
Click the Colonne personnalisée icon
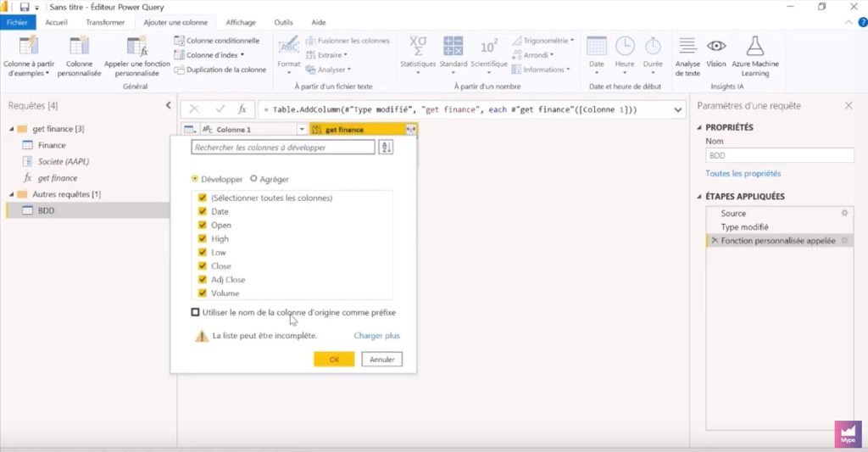coord(79,47)
